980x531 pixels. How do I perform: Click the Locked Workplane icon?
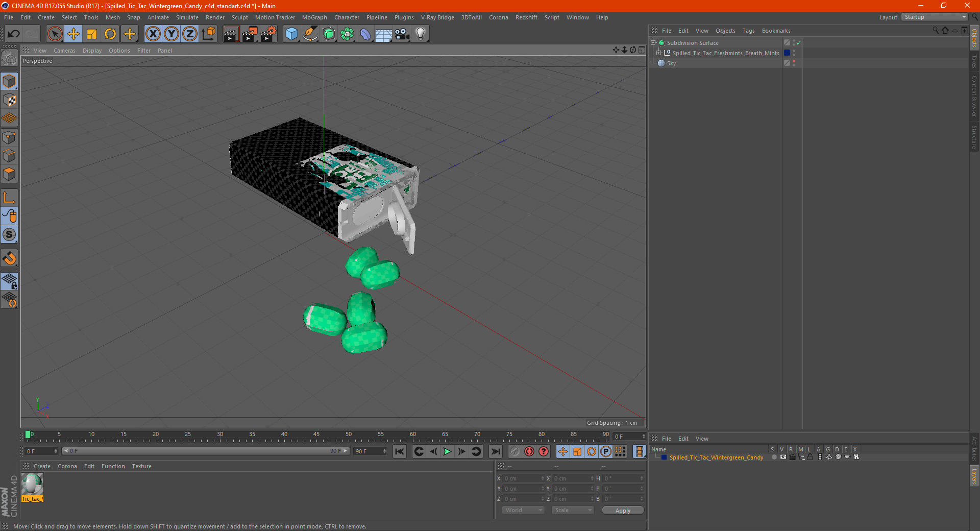(10, 281)
